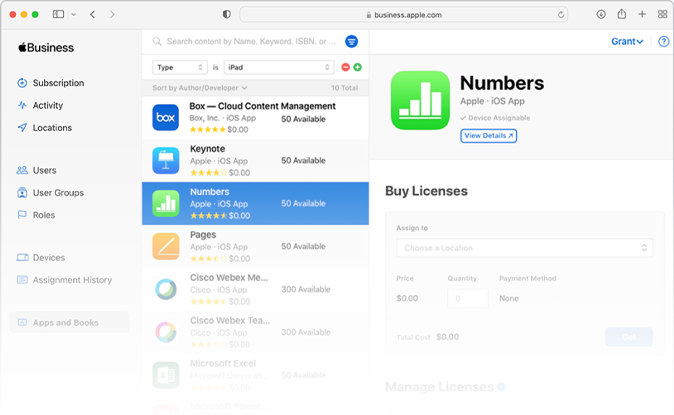The image size is (674, 415).
Task: Open Assignment History in the sidebar
Action: point(72,280)
